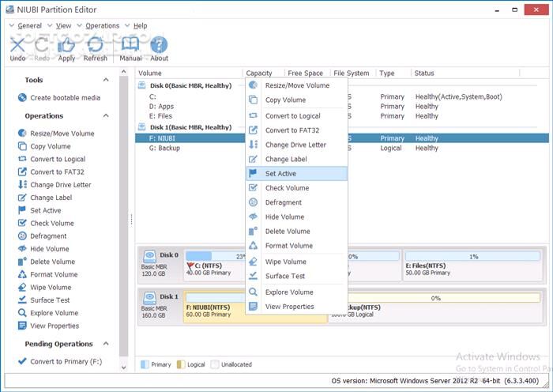Click Set Active flag icon in sidebar
553x392 pixels.
(22, 210)
